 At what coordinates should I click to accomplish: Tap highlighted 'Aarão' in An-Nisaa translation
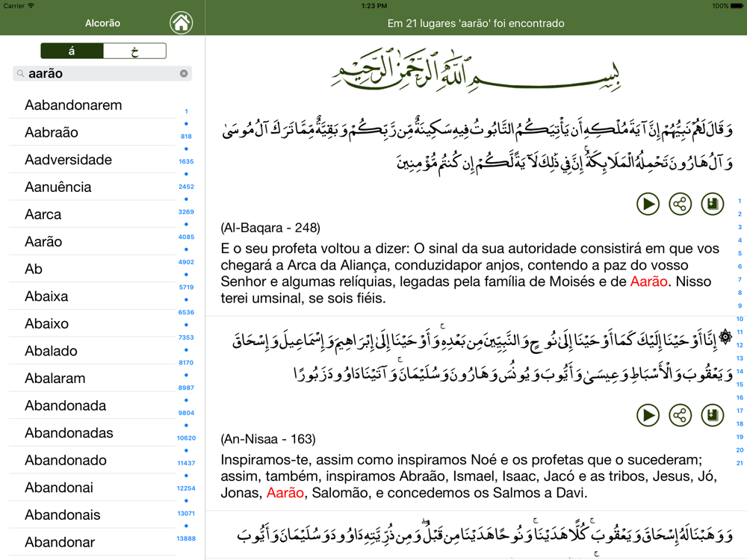pyautogui.click(x=285, y=493)
